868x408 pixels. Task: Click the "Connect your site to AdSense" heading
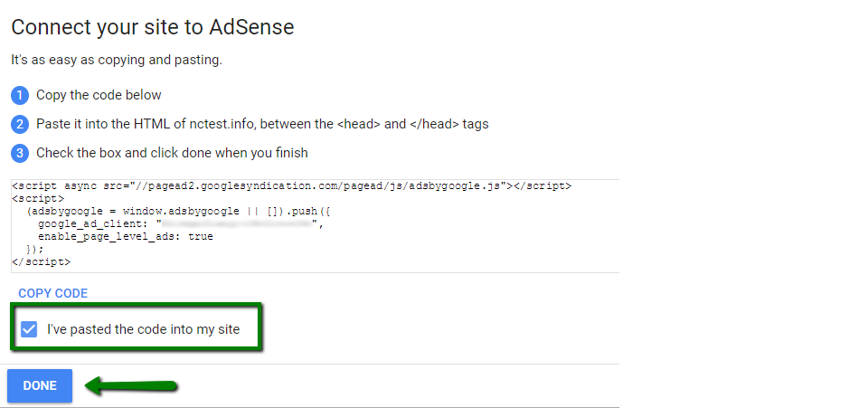coord(153,27)
